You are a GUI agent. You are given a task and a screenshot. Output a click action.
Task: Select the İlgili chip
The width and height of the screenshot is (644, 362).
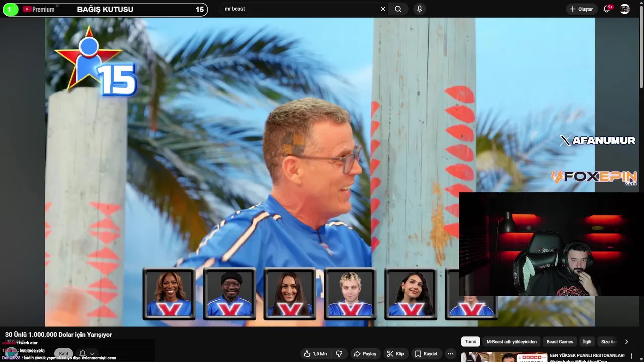[x=587, y=342]
